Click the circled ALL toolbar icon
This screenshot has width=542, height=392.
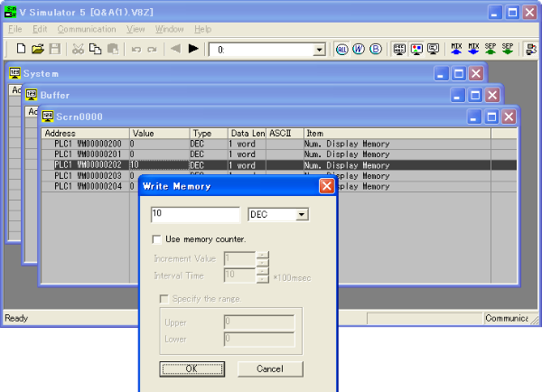[x=342, y=49]
